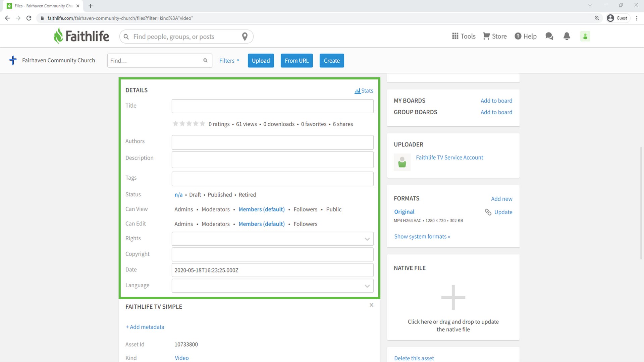Open the Chrome three-dot menu
This screenshot has height=362, width=644.
pos(637,18)
